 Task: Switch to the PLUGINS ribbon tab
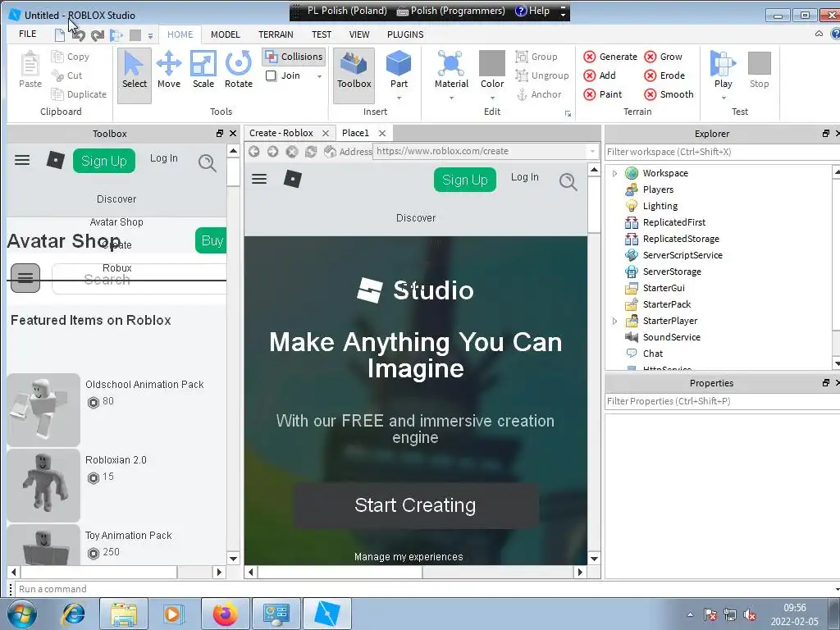click(x=405, y=34)
